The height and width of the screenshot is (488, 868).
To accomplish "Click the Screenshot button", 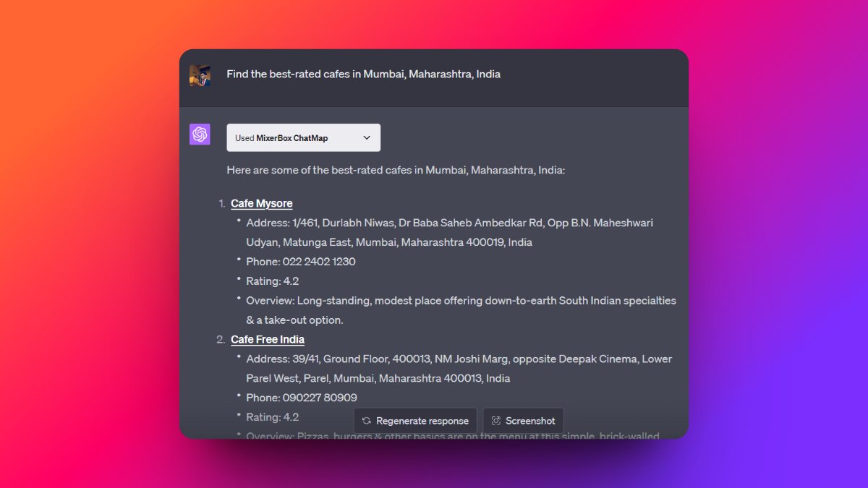I will 523,421.
